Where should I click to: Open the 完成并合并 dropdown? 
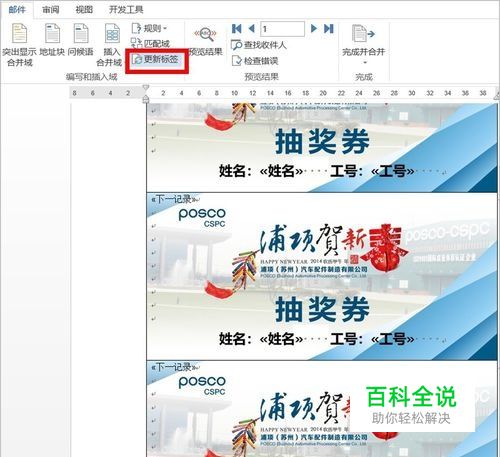(x=363, y=43)
